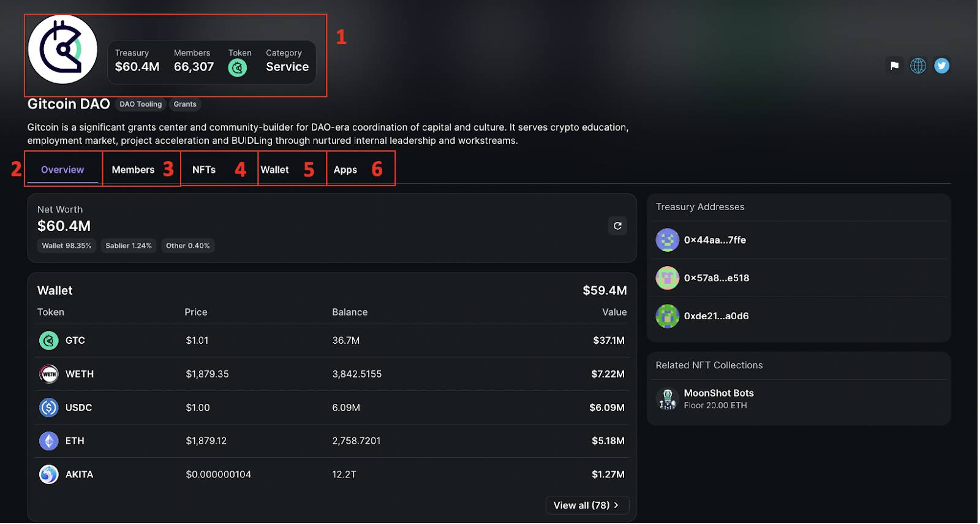Image resolution: width=980 pixels, height=524 pixels.
Task: Click the ETH price $1,879.12
Action: (206, 441)
